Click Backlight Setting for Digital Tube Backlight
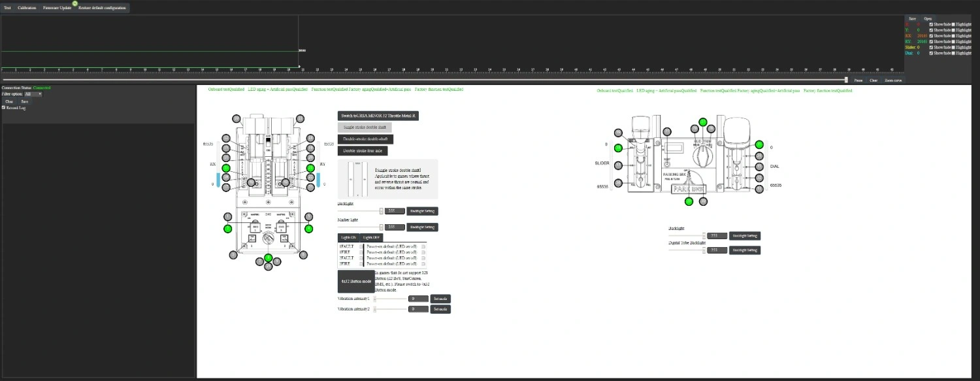980x381 pixels. [x=745, y=250]
